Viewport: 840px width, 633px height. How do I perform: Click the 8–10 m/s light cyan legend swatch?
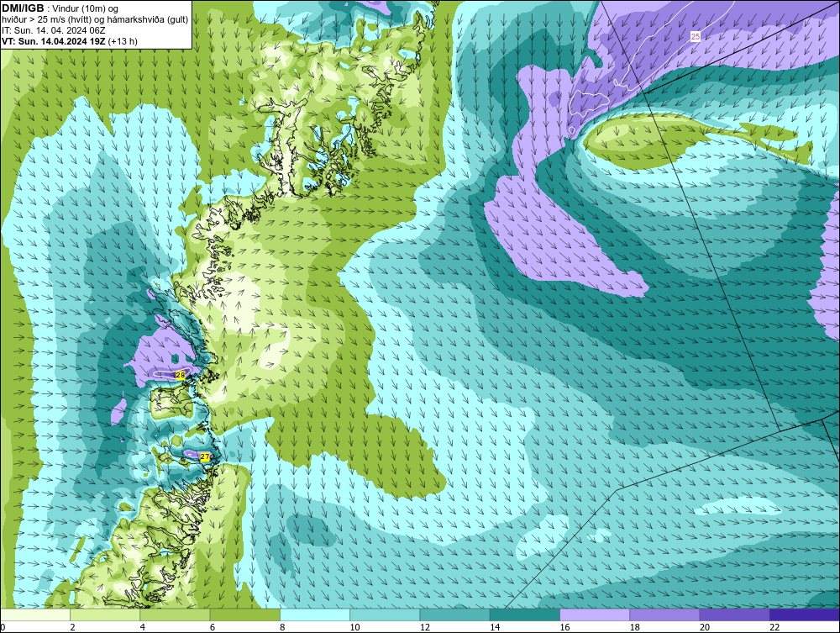(x=315, y=615)
